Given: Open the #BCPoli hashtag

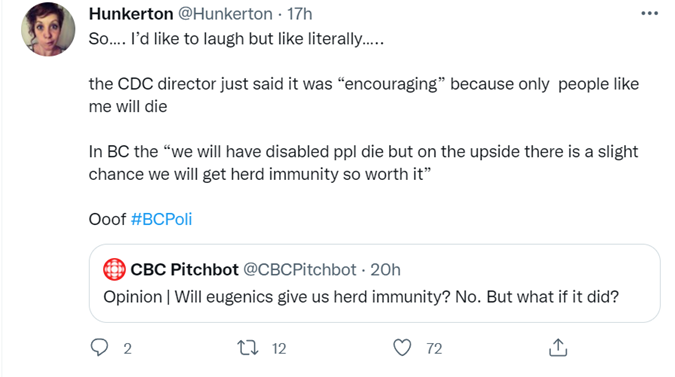Looking at the screenshot, I should click(x=161, y=219).
